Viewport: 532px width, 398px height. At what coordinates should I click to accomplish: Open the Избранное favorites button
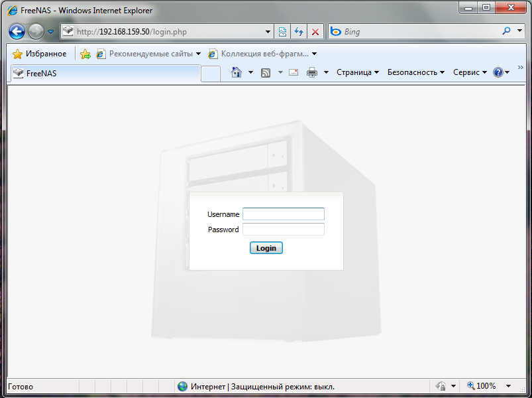click(39, 54)
